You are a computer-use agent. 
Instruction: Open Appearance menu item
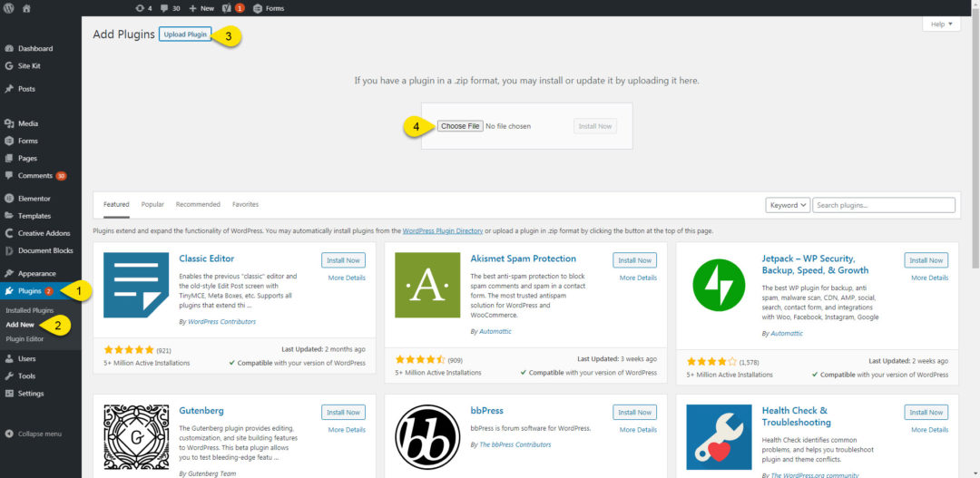click(37, 273)
